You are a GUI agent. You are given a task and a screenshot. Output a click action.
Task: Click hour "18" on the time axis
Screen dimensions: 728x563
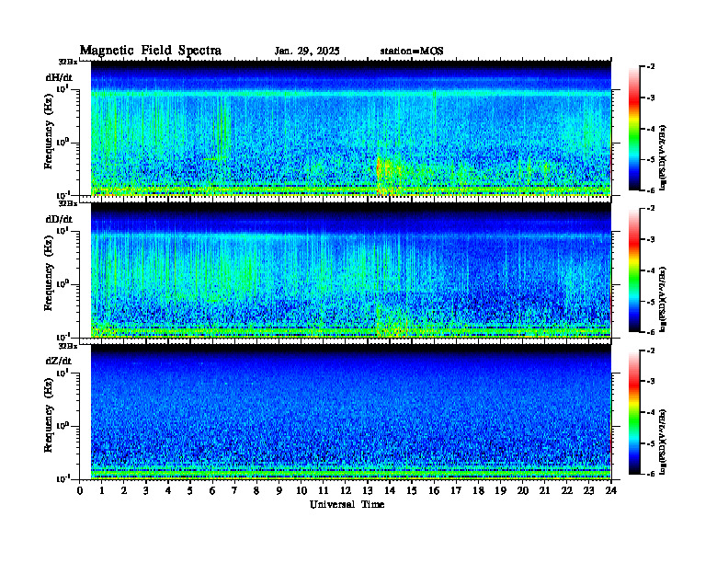point(478,491)
